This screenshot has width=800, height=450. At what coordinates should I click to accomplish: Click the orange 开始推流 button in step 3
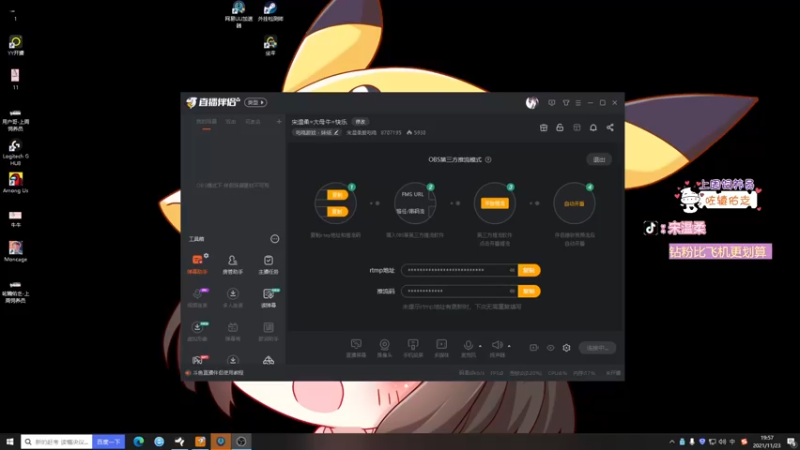click(494, 203)
